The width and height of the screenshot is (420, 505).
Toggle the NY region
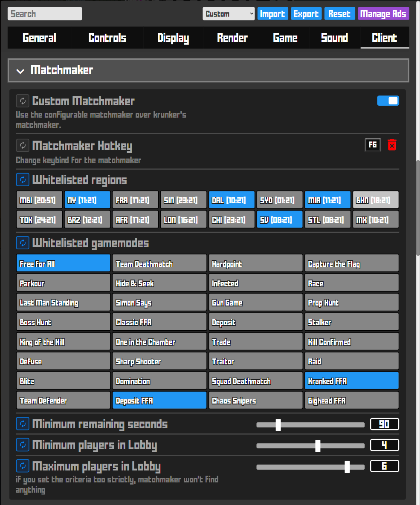pos(87,200)
